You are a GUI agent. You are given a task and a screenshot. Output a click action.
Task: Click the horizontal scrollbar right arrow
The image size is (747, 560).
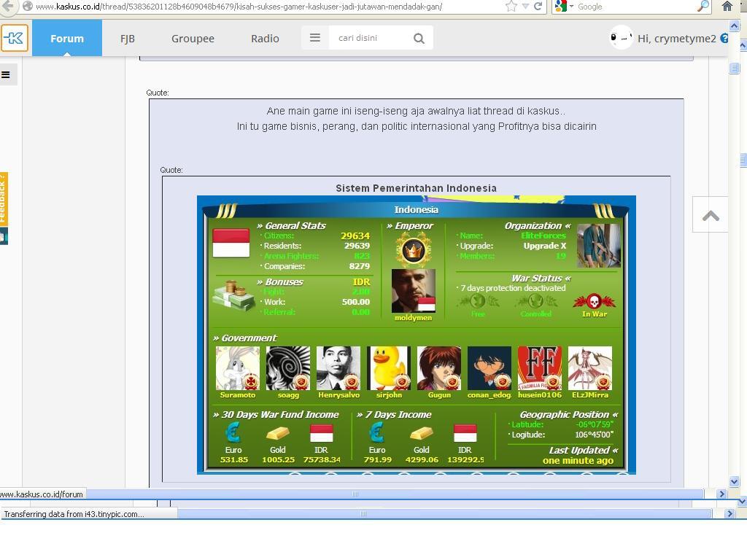721,494
